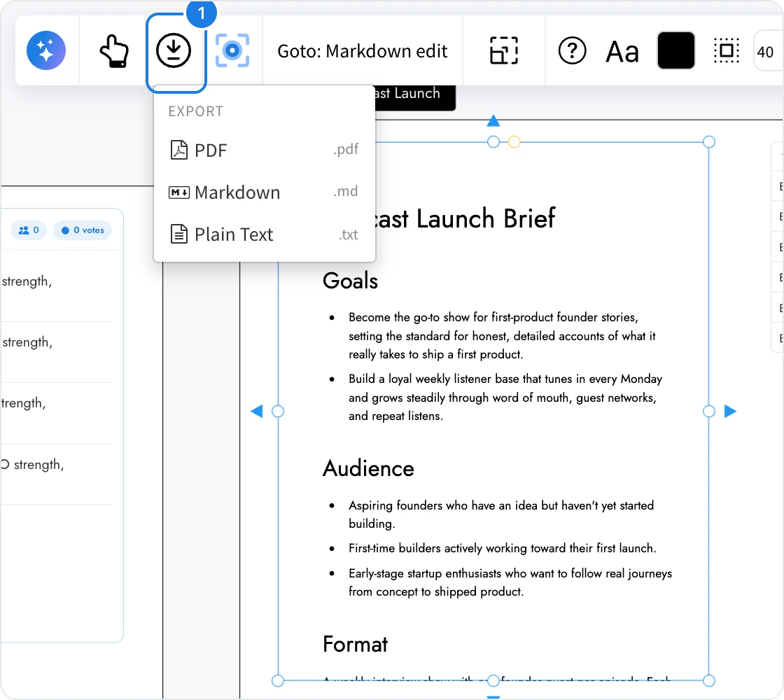Click the EXPORT menu header text
The width and height of the screenshot is (784, 700).
coord(195,111)
